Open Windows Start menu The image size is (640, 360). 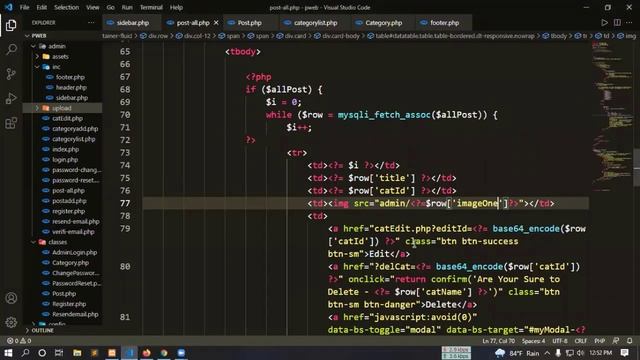(x=8, y=353)
